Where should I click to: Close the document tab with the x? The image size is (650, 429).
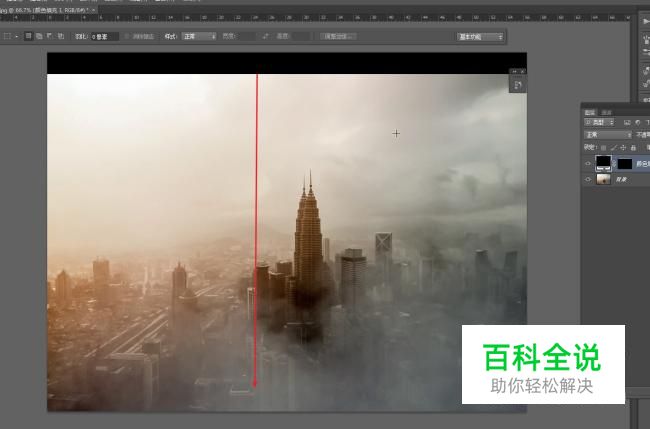94,10
